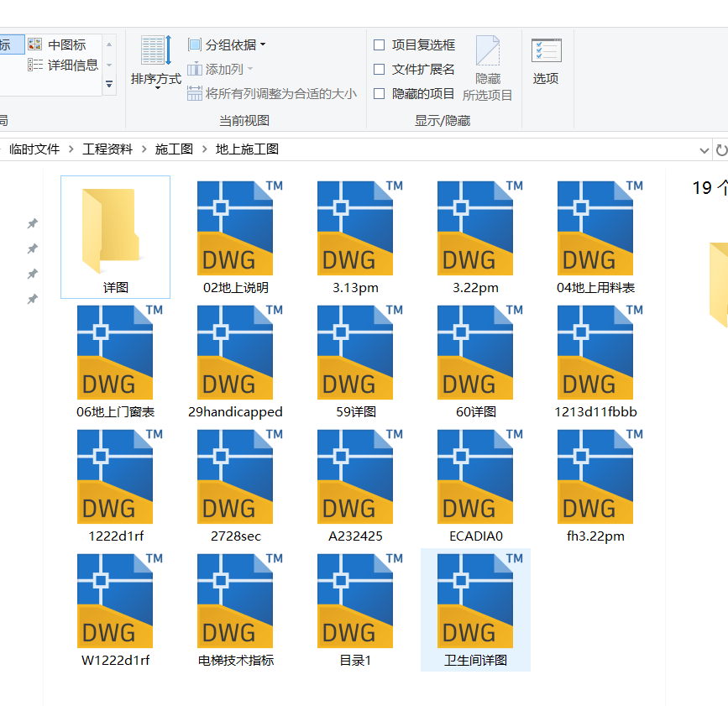Navigate to 施工图 in the breadcrumb
Image resolution: width=728 pixels, height=706 pixels.
point(174,149)
